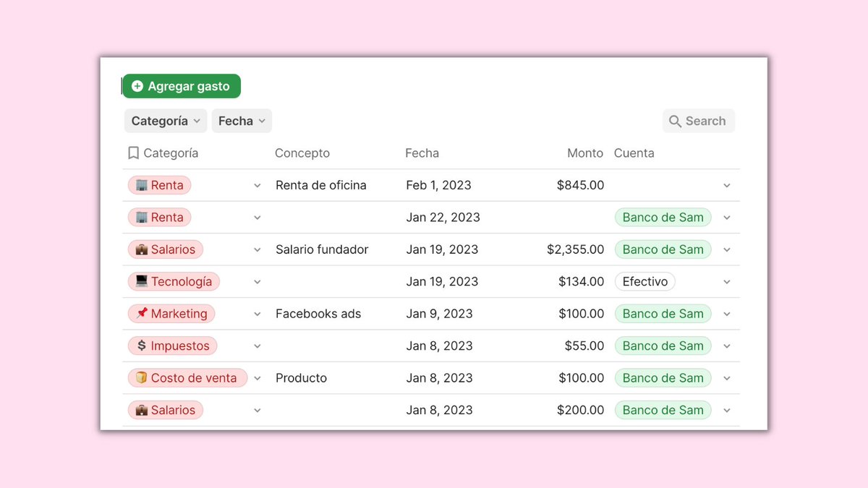Screen dimensions: 868x488
Task: Select the Producto concept cell
Action: click(x=301, y=377)
